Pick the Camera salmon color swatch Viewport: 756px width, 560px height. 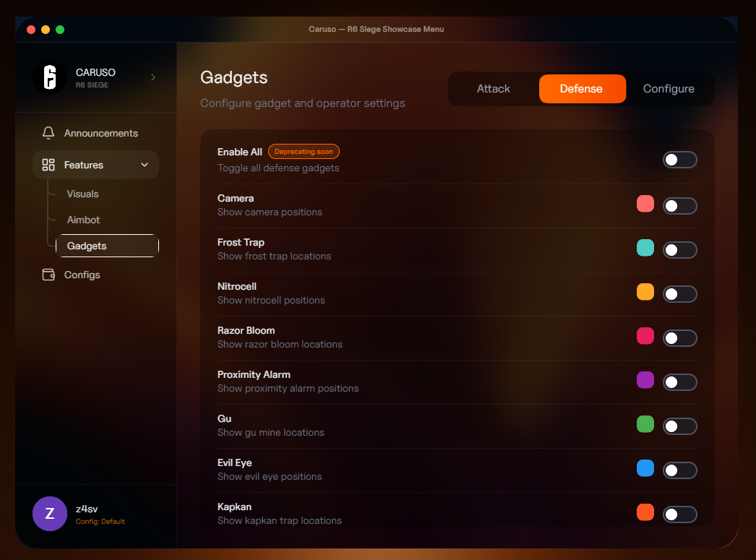point(645,204)
